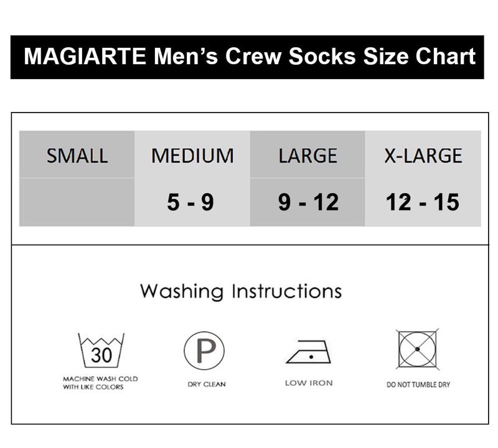Viewport: 498px width, 448px height.
Task: Click the machine wash 30 icon
Action: pyautogui.click(x=101, y=350)
